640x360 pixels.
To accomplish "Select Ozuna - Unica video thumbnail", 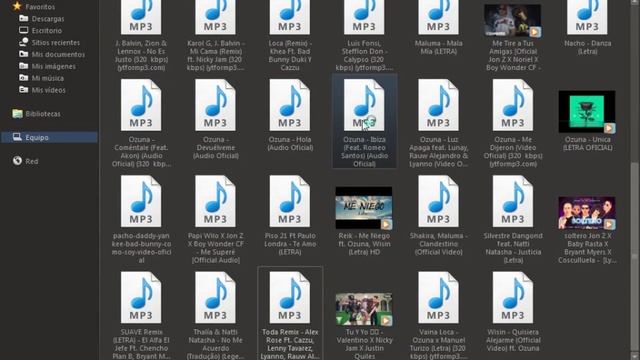I will tap(587, 112).
